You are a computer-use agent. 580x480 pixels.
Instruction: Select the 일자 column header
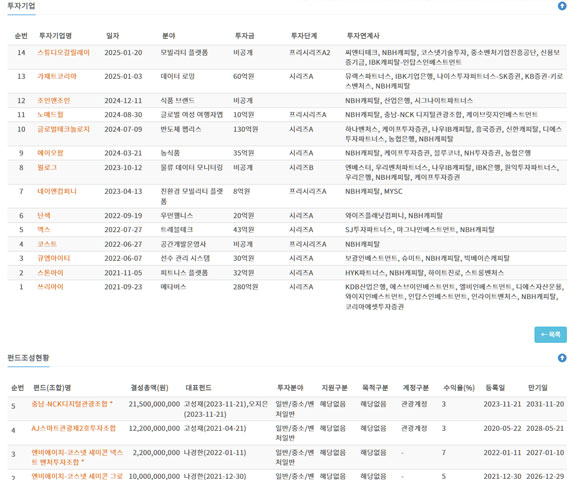(x=112, y=36)
